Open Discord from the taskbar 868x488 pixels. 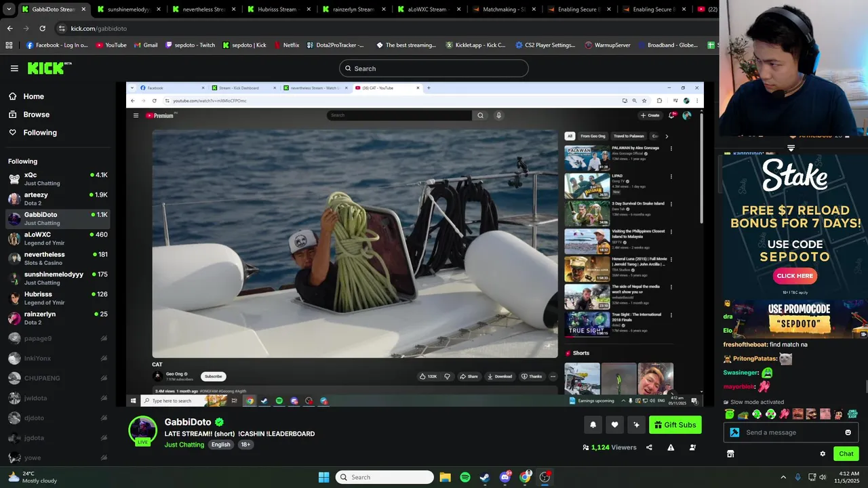tap(505, 477)
